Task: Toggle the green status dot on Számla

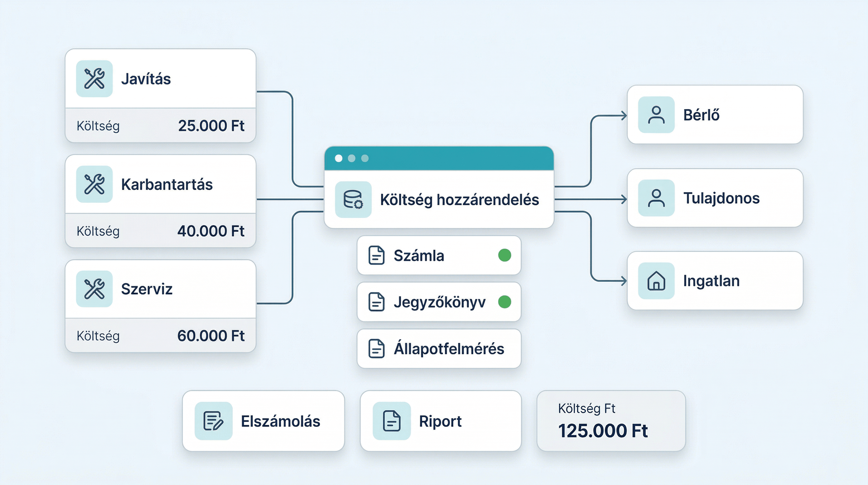Action: point(504,255)
